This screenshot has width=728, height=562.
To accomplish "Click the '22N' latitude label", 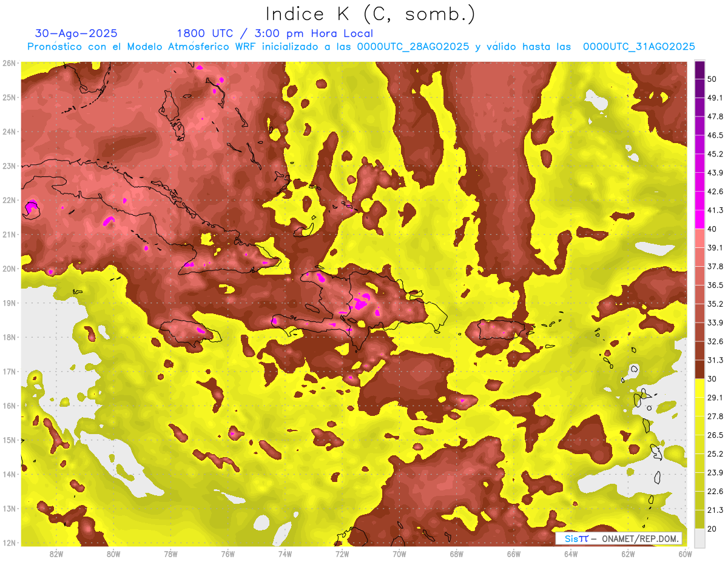I will point(8,200).
